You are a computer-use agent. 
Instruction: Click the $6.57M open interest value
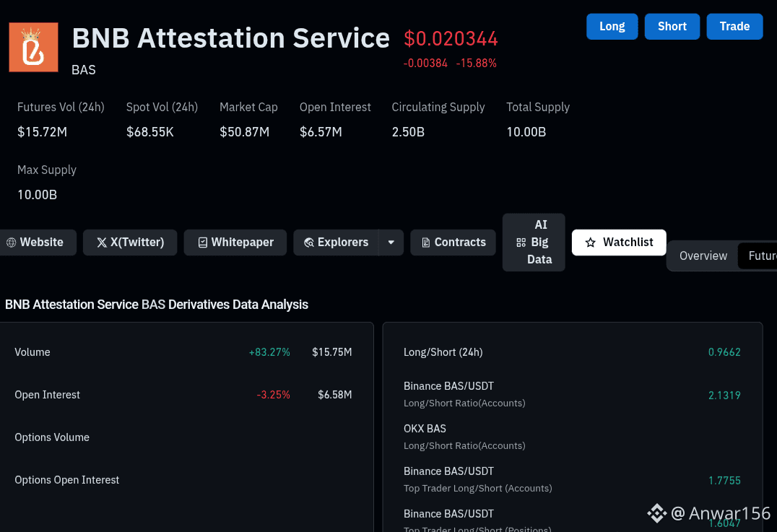pos(321,132)
